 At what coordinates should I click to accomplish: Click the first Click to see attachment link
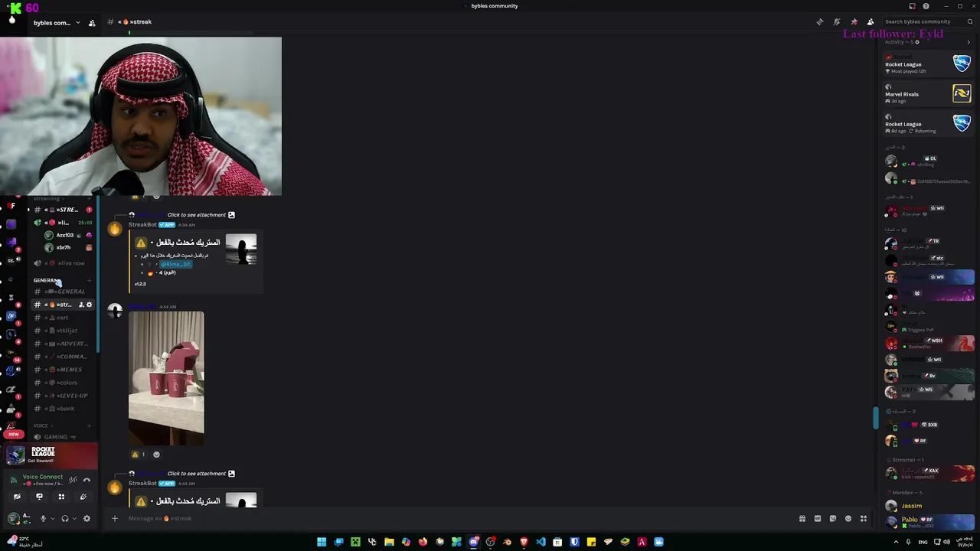click(x=197, y=215)
